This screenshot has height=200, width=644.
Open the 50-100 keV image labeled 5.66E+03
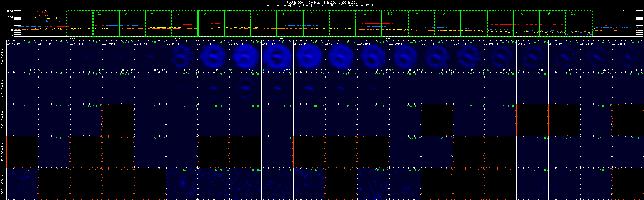pos(182,184)
